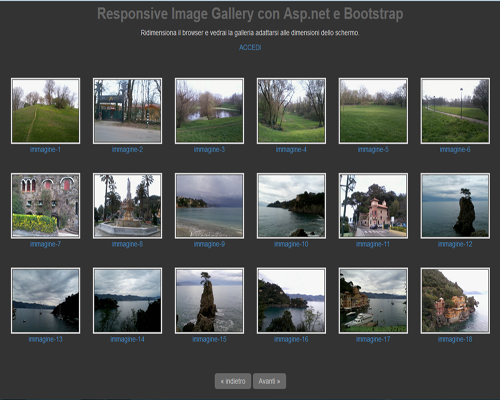
Task: Open the immagine-15 thumbnail photo
Action: [209, 301]
